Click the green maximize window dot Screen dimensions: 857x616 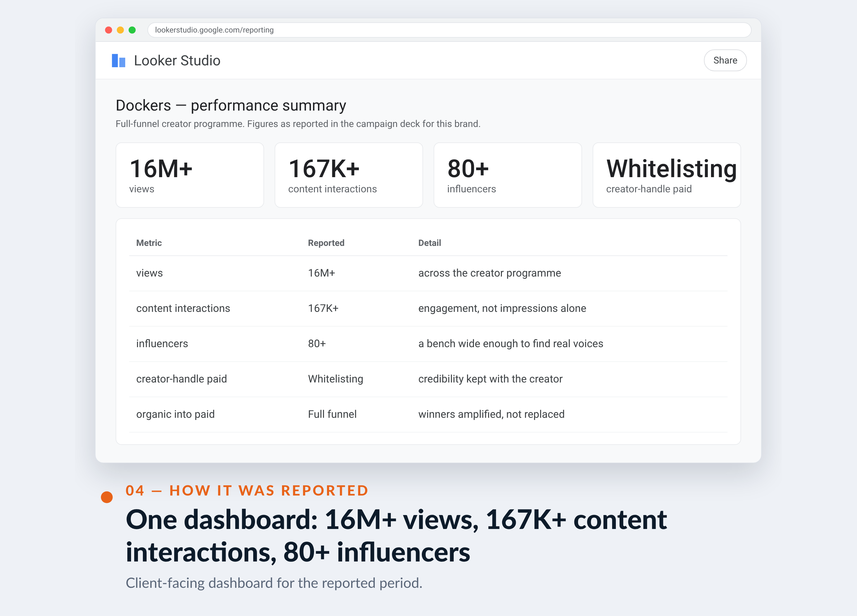(132, 30)
